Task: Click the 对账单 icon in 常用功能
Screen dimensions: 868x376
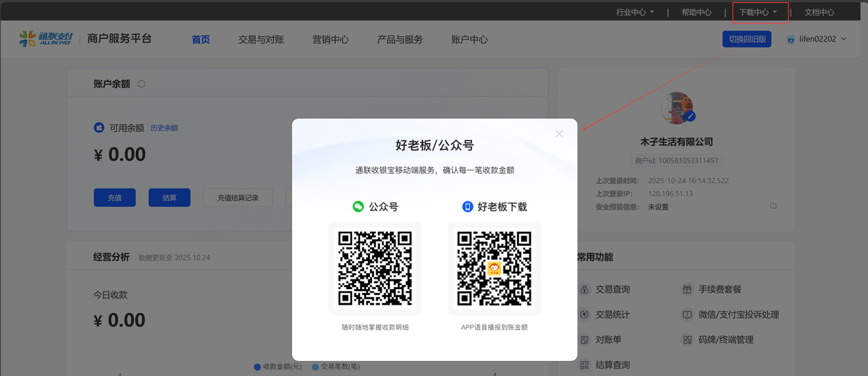Action: click(x=584, y=340)
